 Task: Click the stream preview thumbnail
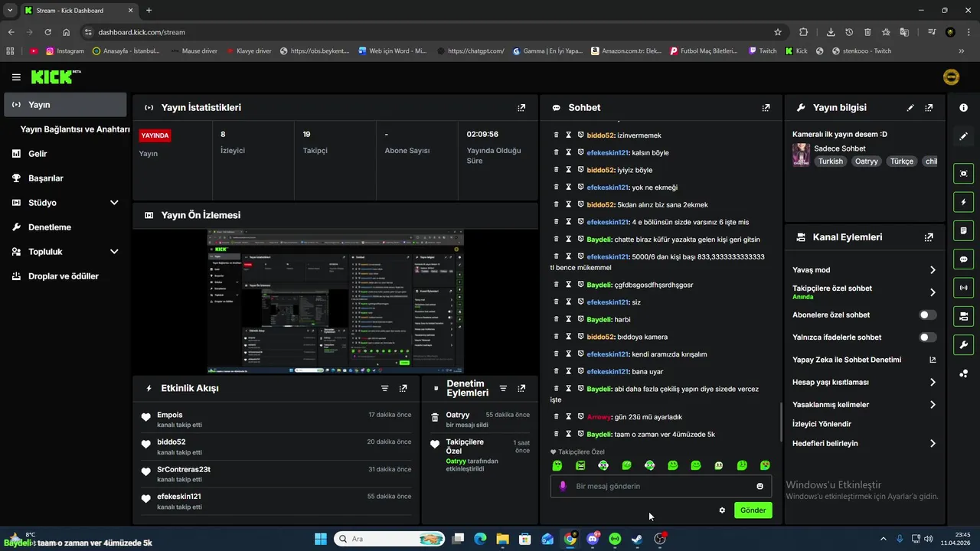pos(335,302)
